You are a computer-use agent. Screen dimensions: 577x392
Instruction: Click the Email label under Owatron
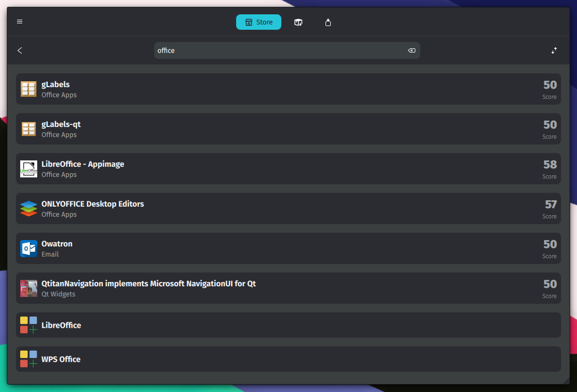point(50,254)
